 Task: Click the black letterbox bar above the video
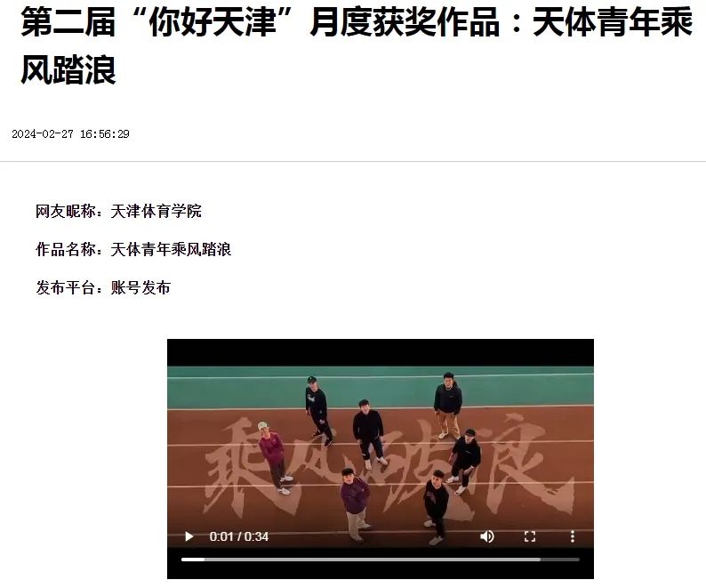coord(381,352)
